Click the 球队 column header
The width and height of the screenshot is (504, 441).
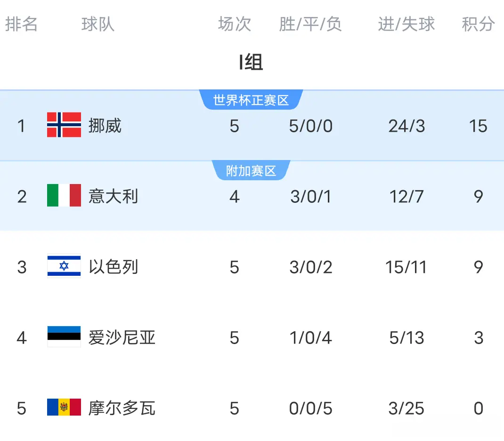[98, 24]
